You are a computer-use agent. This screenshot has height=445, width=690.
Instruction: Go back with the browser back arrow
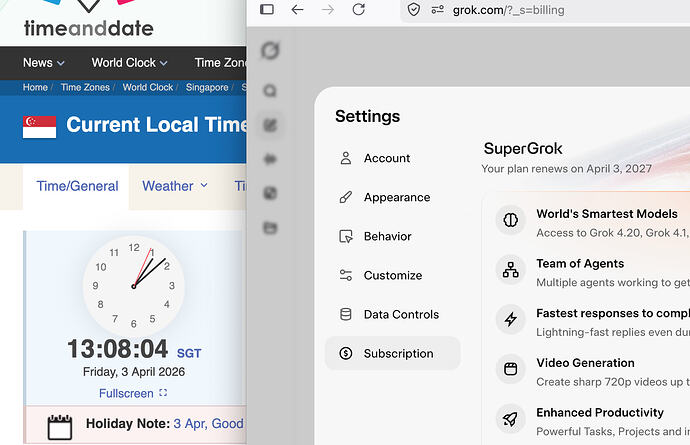click(297, 9)
